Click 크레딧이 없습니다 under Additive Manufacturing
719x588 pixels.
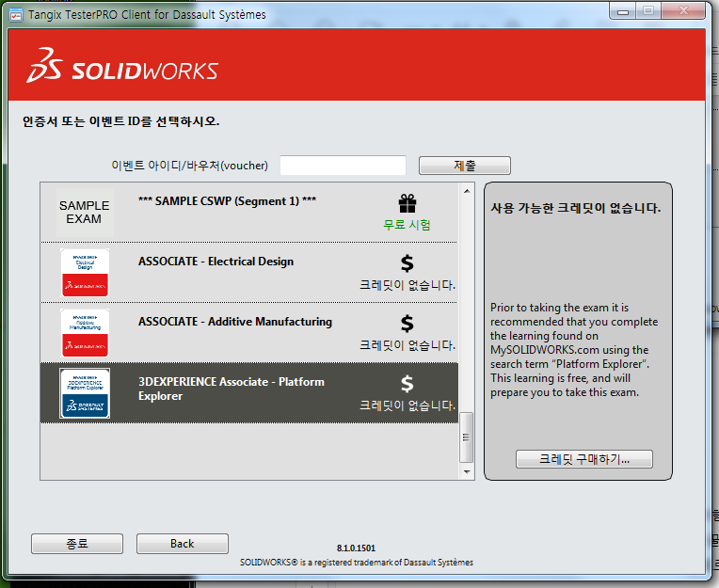pos(407,345)
